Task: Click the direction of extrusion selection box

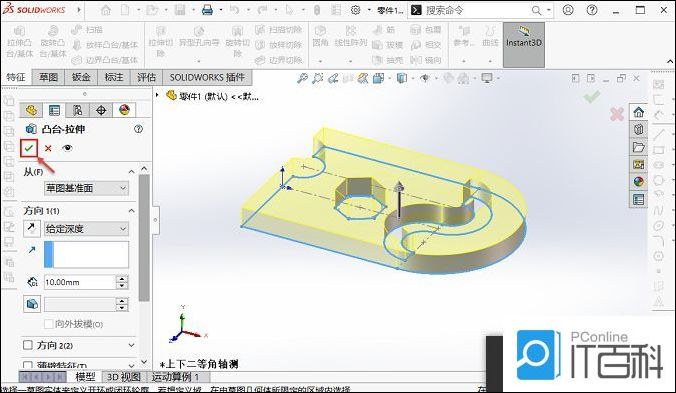Action: (x=86, y=255)
